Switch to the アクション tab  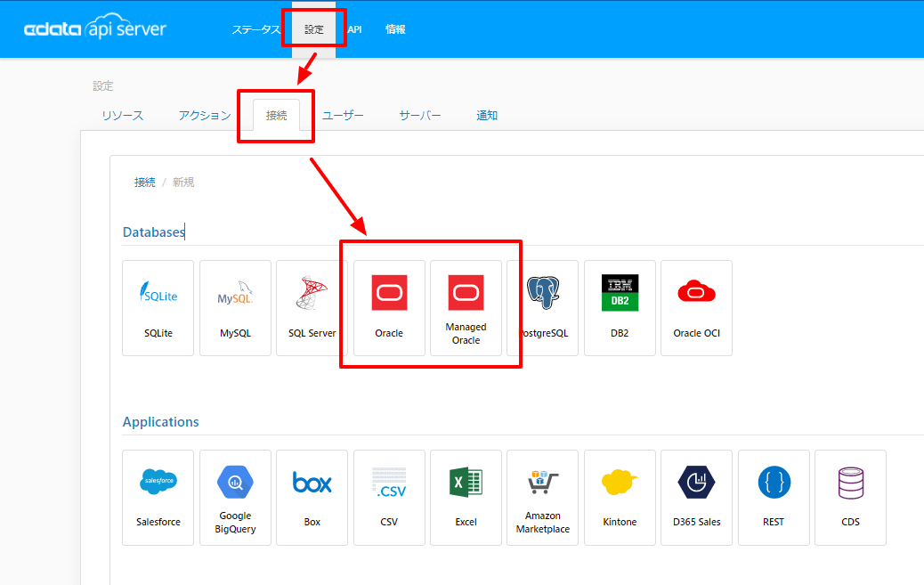pyautogui.click(x=205, y=116)
